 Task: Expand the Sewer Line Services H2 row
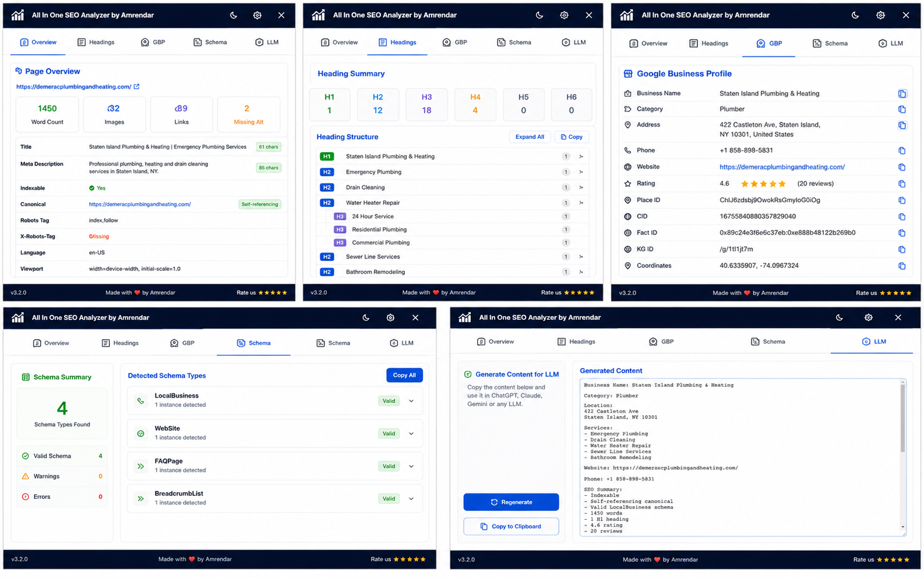(x=581, y=257)
